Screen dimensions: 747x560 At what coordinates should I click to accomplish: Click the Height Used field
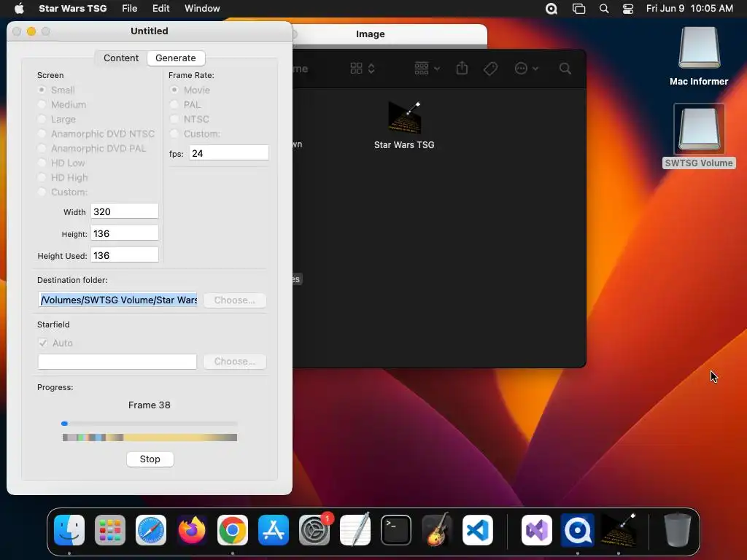(124, 255)
